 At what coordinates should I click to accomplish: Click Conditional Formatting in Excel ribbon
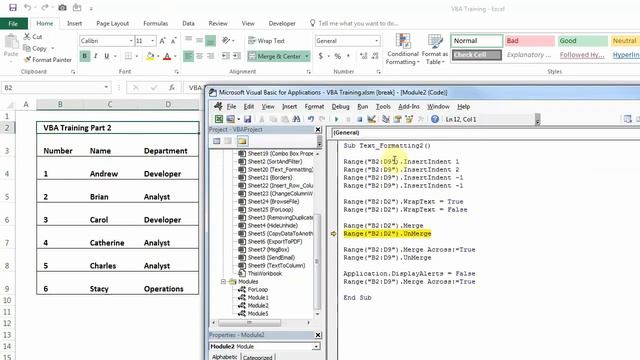[402, 49]
